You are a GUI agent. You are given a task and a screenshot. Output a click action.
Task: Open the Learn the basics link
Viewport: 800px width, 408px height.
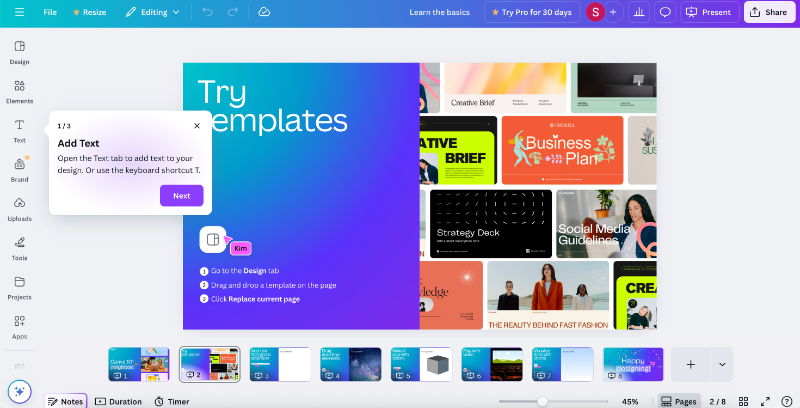click(439, 12)
